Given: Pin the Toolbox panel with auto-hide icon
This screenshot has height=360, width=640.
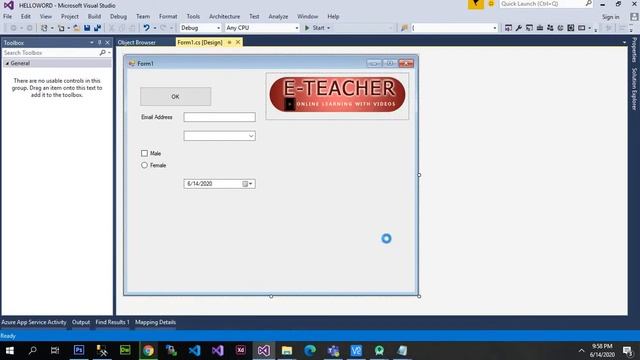Looking at the screenshot, I should point(100,42).
